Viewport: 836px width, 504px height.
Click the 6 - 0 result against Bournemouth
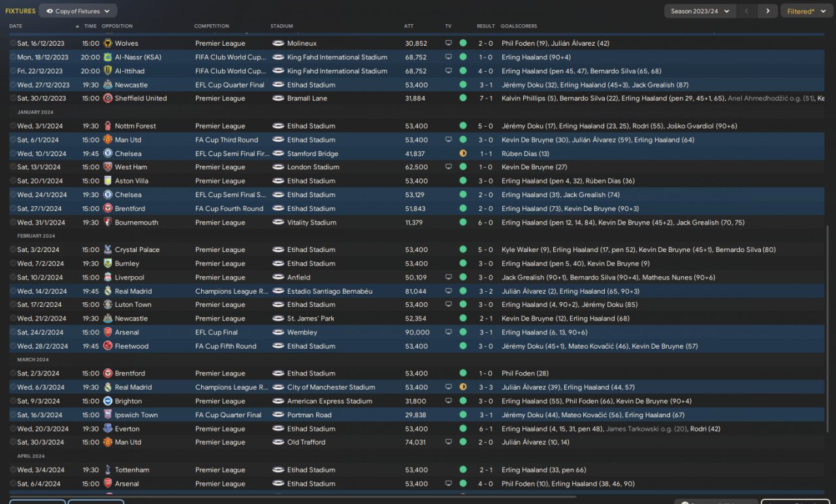click(x=485, y=223)
